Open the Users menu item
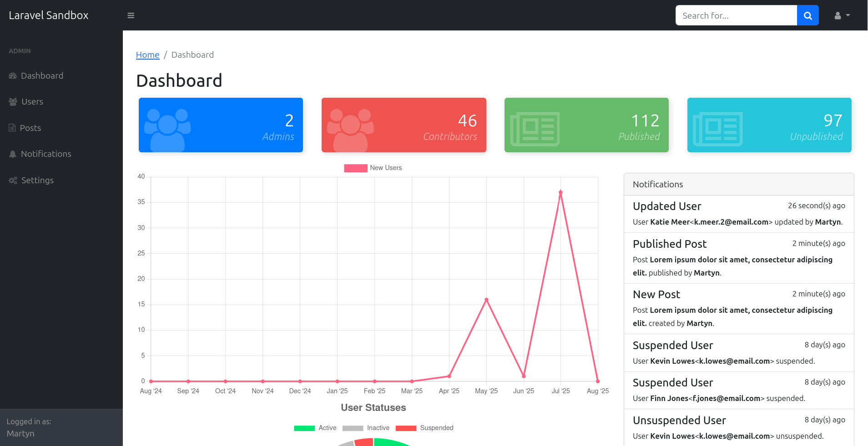The width and height of the screenshot is (868, 446). [32, 102]
